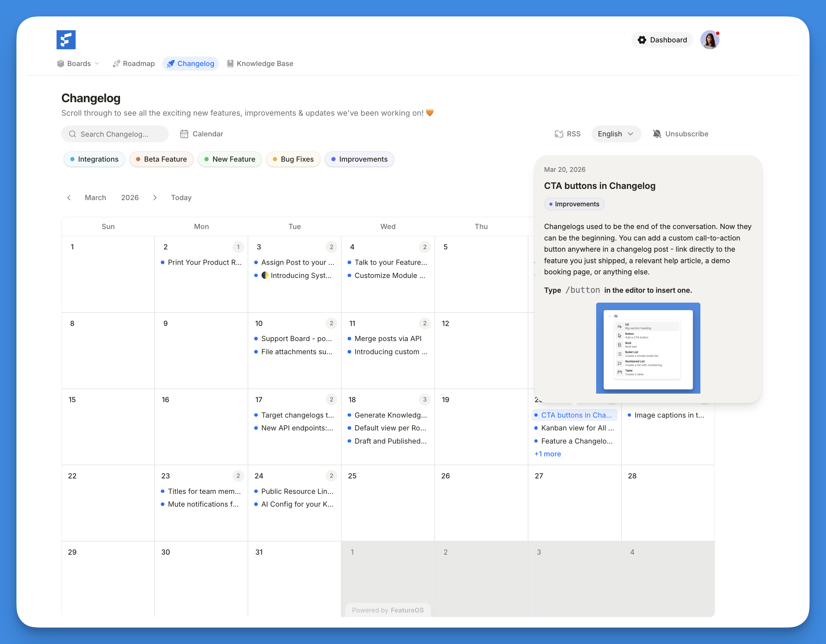826x644 pixels.
Task: Open 'Introducing Syst...' entry
Action: [295, 276]
